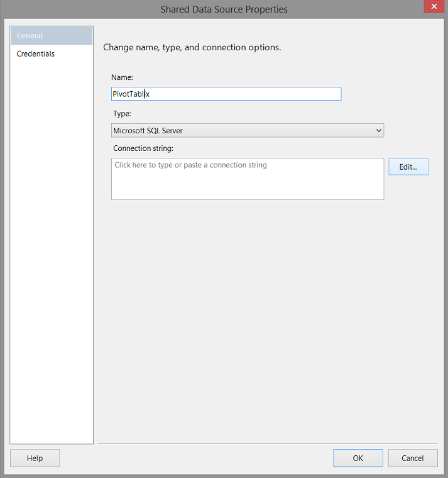The width and height of the screenshot is (448, 478).
Task: Select the General page in left pane
Action: [51, 36]
